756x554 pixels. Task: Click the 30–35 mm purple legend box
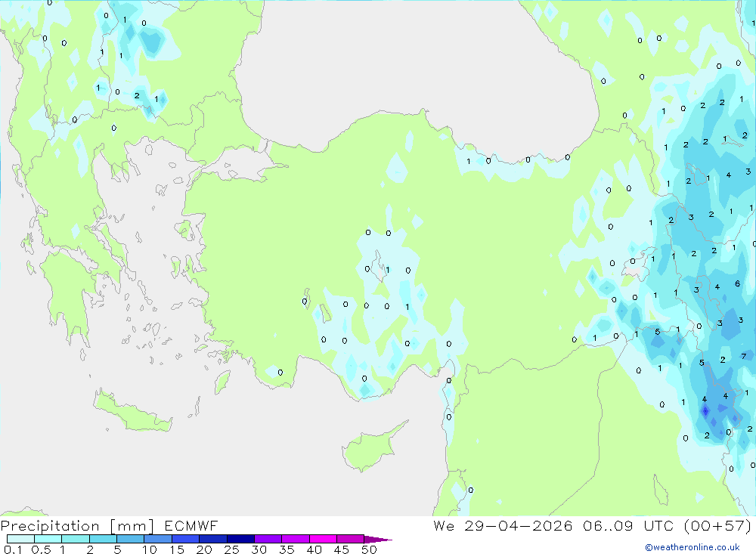(268, 539)
